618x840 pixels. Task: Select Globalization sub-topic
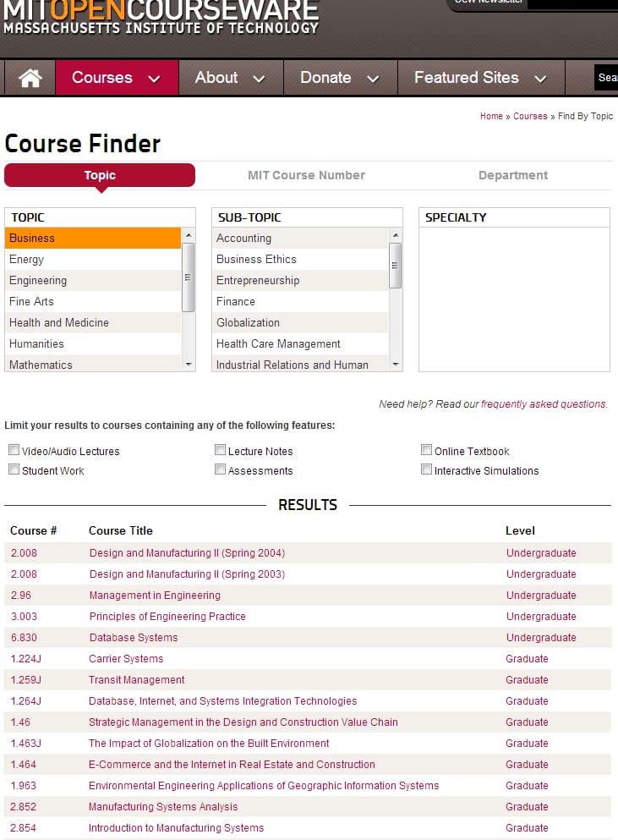[x=300, y=322]
